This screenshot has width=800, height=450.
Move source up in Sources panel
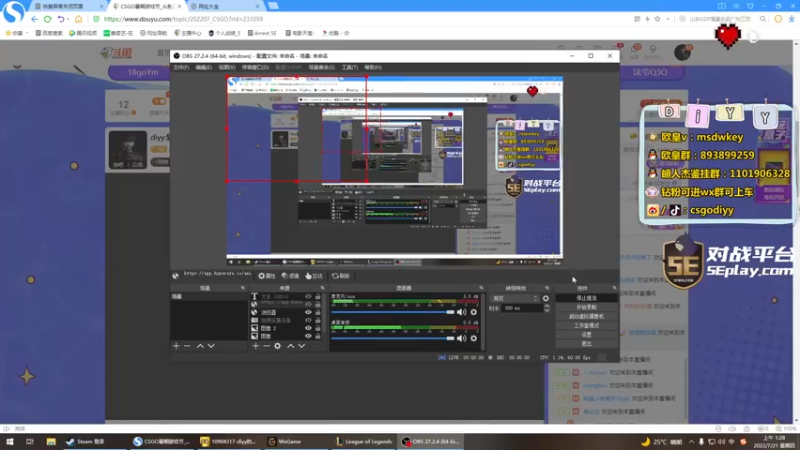pos(290,346)
